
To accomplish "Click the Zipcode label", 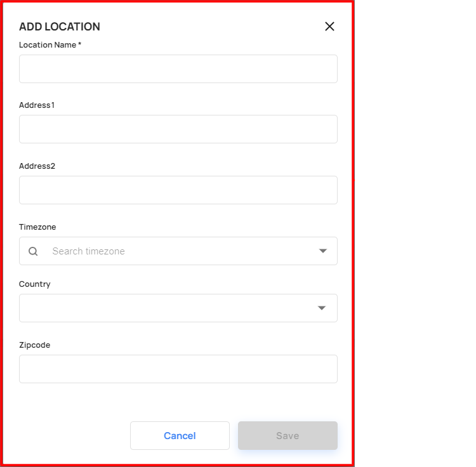I will point(35,345).
